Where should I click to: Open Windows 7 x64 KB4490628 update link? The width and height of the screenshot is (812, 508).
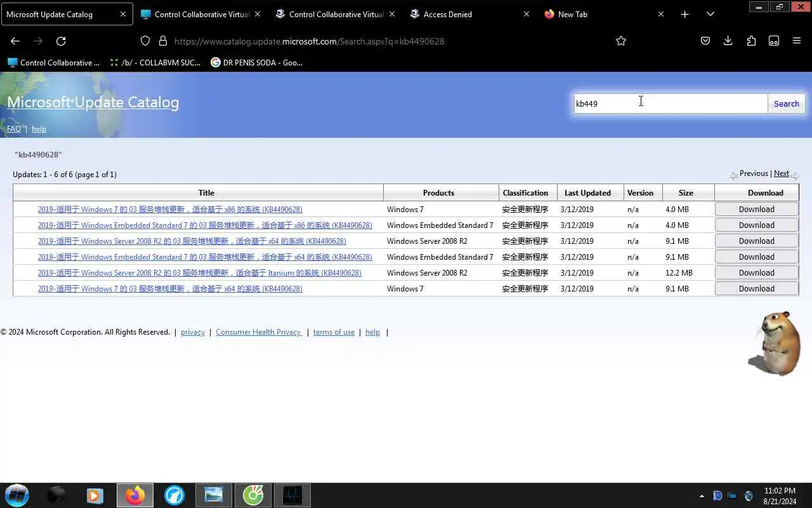point(170,289)
